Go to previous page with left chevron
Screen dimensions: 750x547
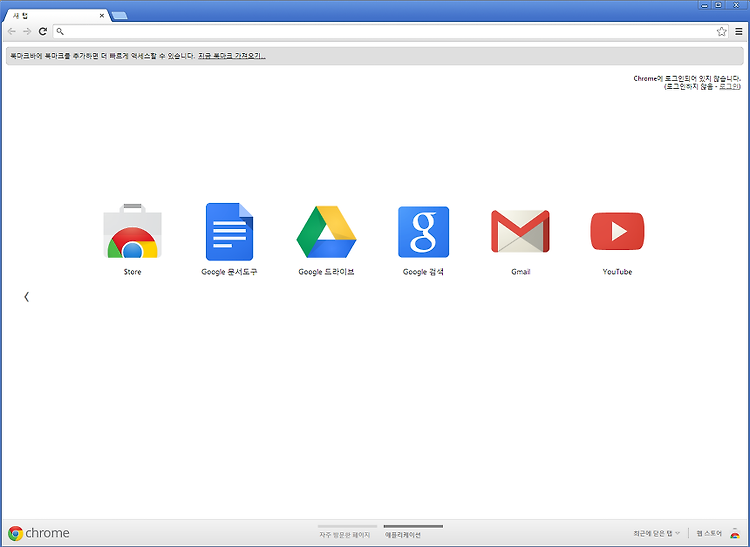tap(26, 297)
